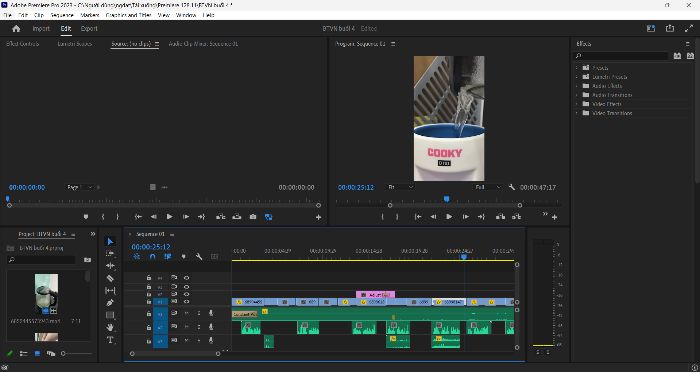The image size is (700, 372).
Task: Open the Markers menu
Action: click(90, 15)
